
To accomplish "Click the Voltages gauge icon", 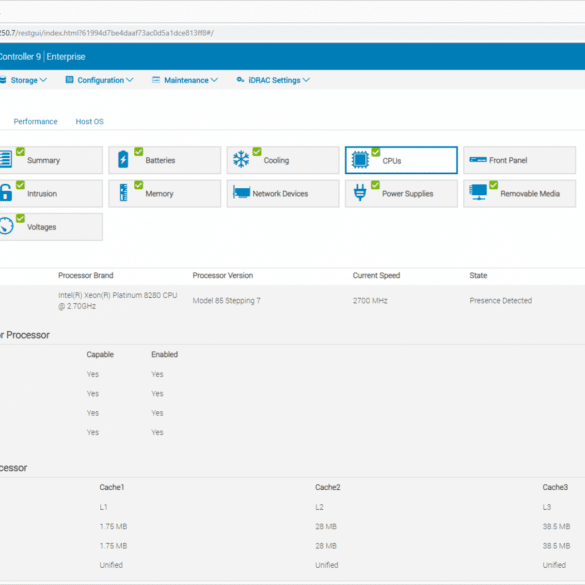I will point(6,226).
